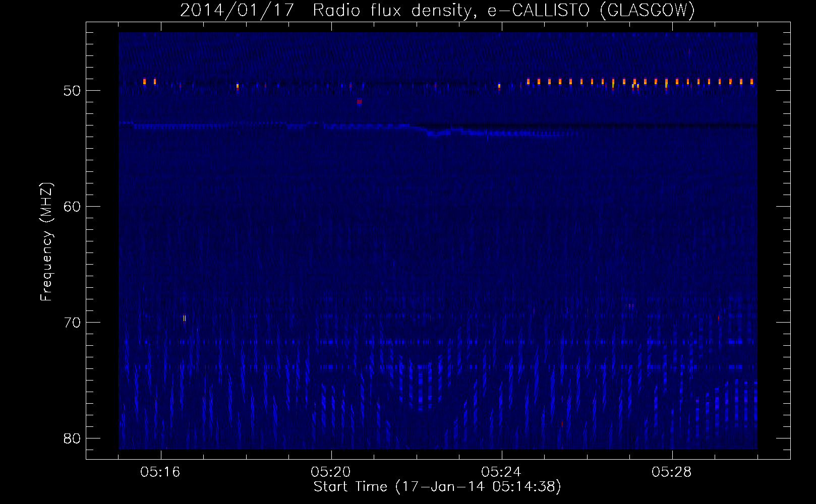Click the red burst marker near 51 MHz

point(359,102)
